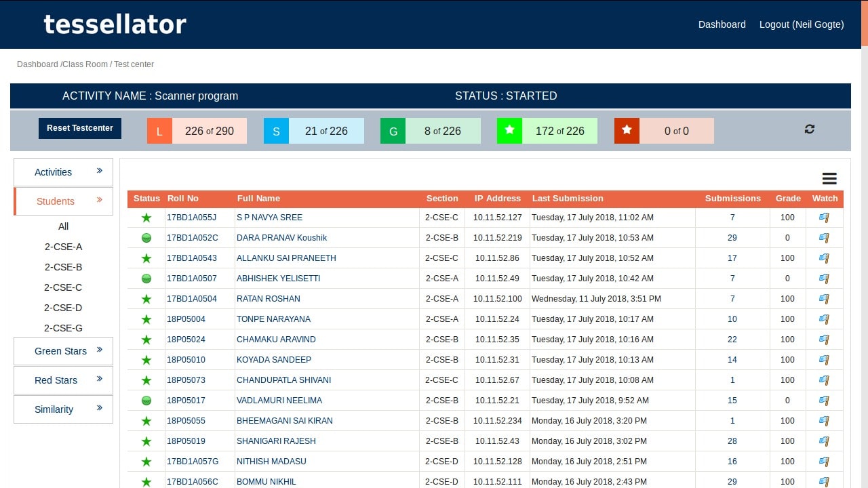Expand the Activities sidebar section
The width and height of the screenshot is (868, 488).
pos(64,172)
